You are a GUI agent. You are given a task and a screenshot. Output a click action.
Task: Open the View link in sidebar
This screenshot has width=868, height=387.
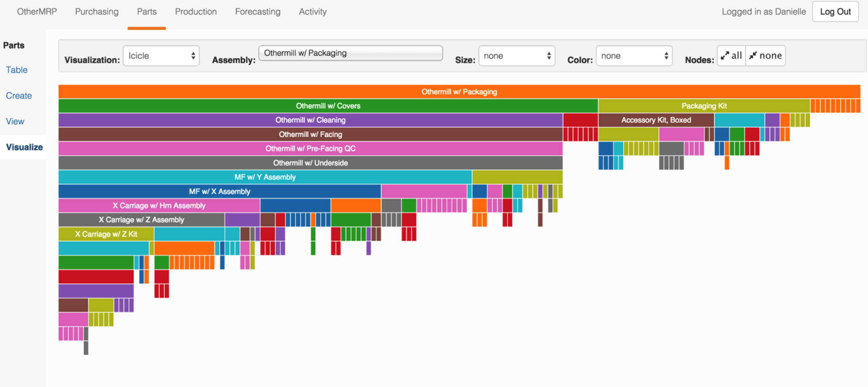(15, 121)
